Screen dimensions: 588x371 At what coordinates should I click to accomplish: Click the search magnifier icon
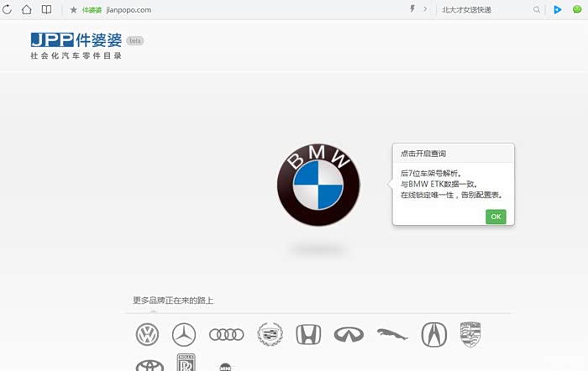click(537, 9)
